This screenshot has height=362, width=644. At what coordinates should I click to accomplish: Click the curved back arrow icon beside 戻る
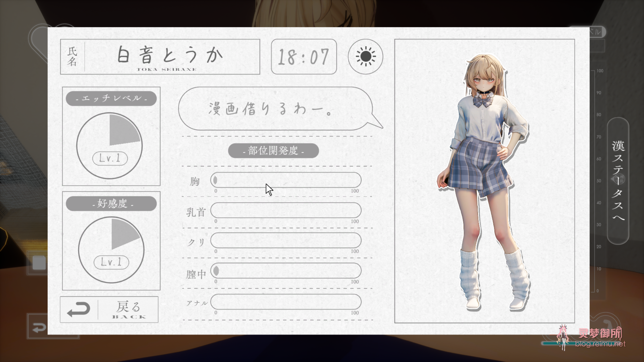[x=79, y=309]
